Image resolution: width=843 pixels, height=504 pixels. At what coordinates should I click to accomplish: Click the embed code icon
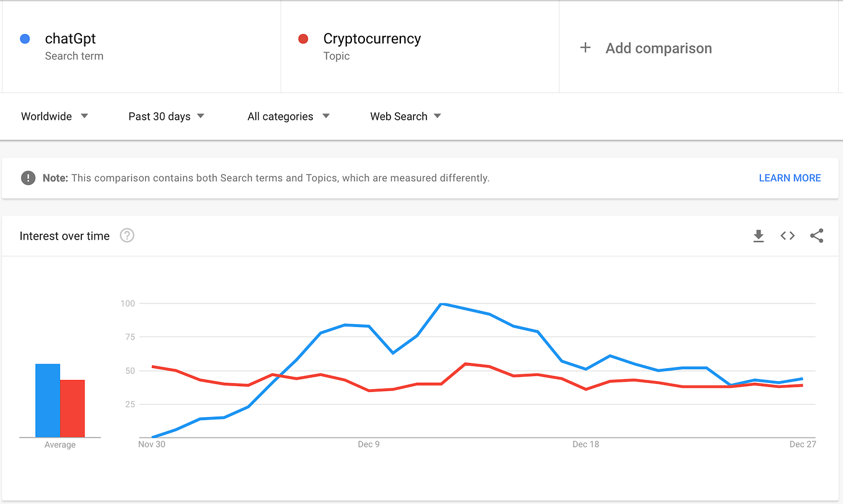pyautogui.click(x=788, y=236)
